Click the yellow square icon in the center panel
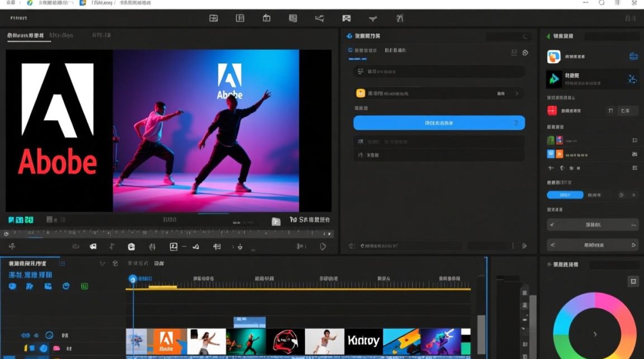644x359 pixels. click(361, 93)
